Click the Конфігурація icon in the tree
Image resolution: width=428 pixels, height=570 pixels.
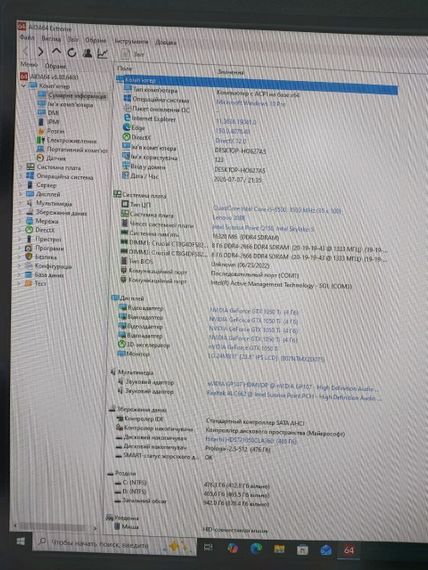[x=29, y=266]
